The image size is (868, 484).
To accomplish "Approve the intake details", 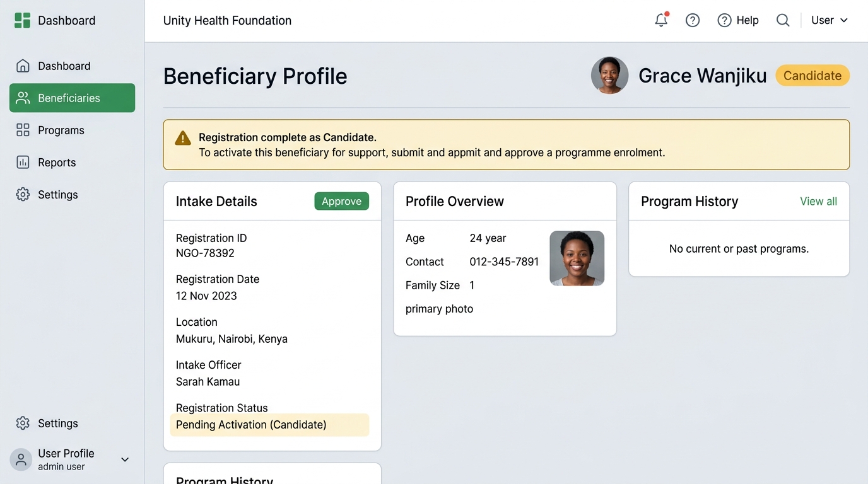I will pyautogui.click(x=342, y=201).
